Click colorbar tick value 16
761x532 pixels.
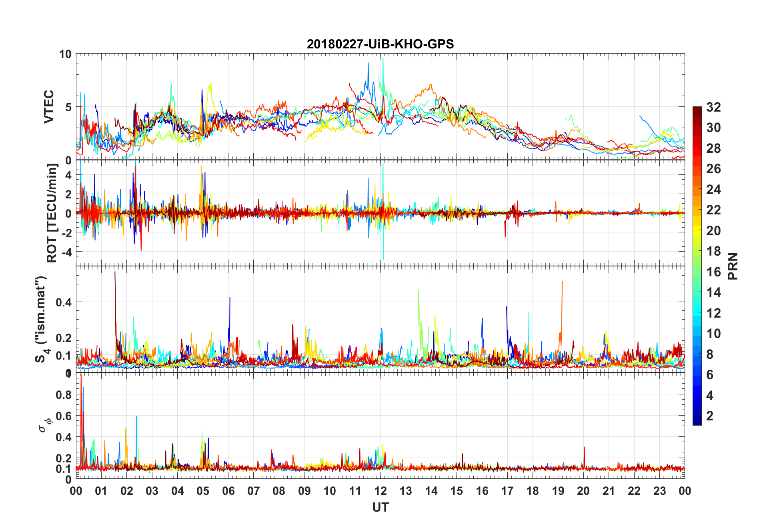[713, 272]
